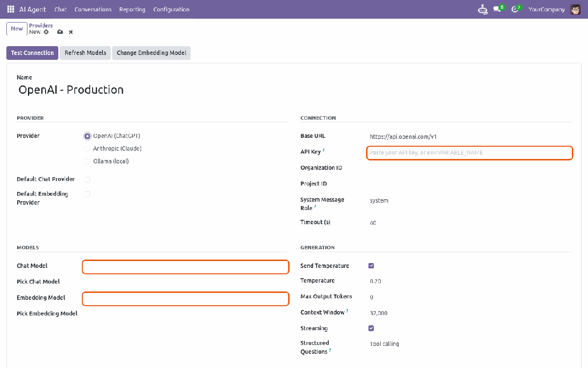Click the Embedding Model input field
The height and width of the screenshot is (368, 588).
(x=186, y=299)
